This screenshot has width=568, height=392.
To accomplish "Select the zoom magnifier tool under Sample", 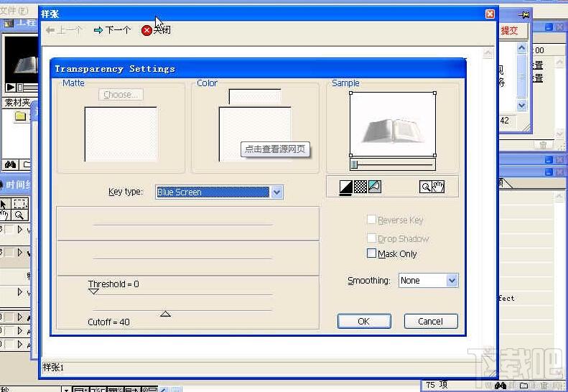I will pos(425,187).
